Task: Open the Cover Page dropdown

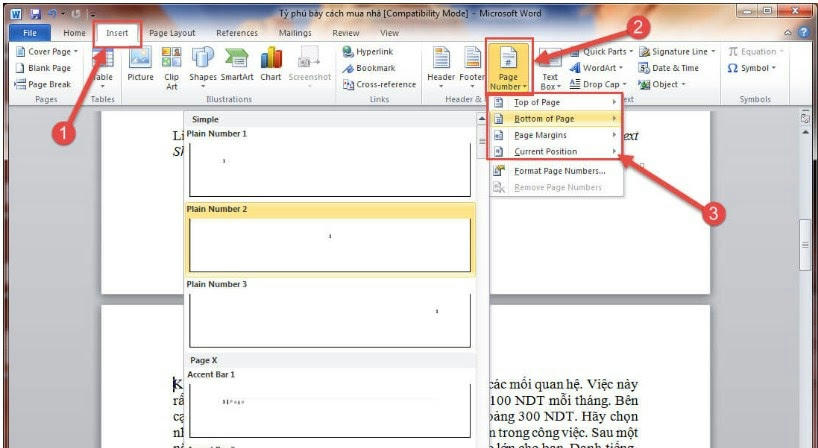Action: 47,52
